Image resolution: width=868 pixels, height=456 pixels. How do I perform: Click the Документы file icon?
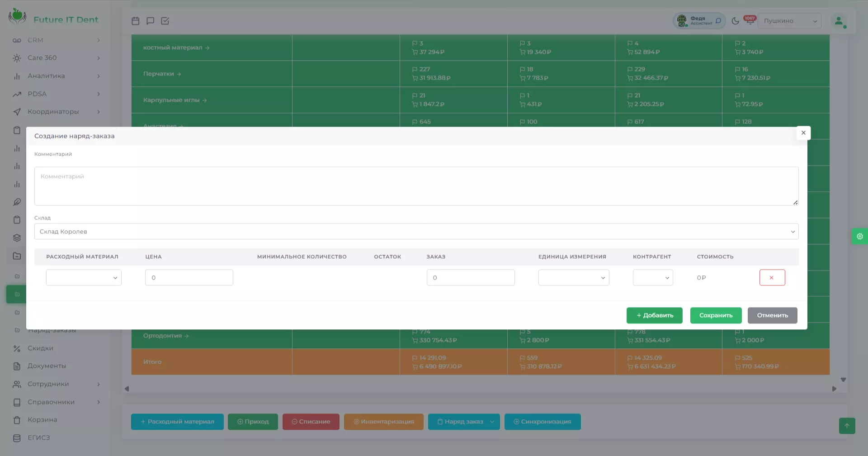pyautogui.click(x=17, y=366)
